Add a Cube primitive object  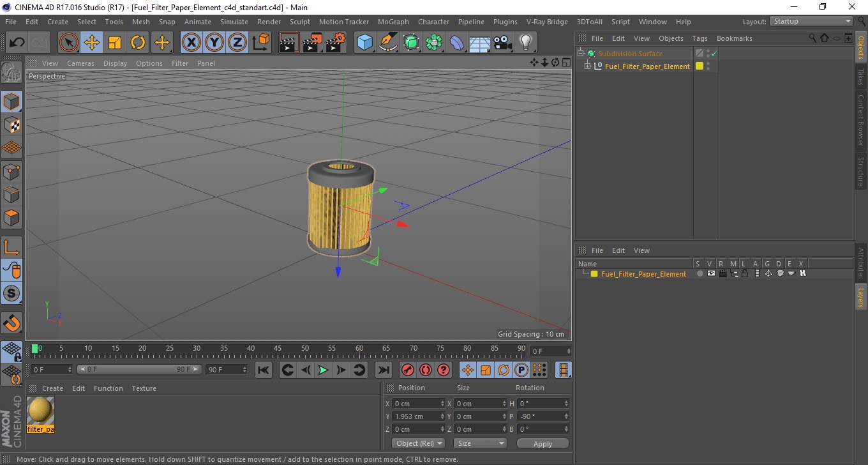(365, 43)
